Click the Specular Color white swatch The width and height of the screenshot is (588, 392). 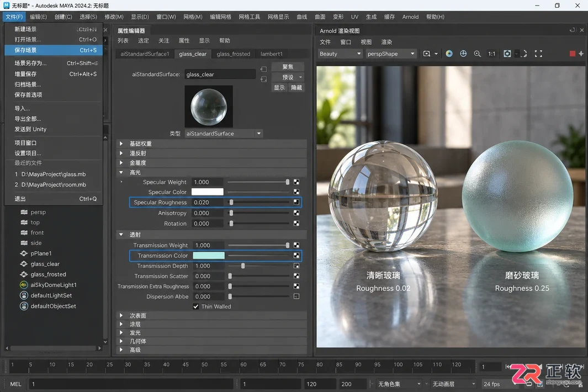(208, 192)
